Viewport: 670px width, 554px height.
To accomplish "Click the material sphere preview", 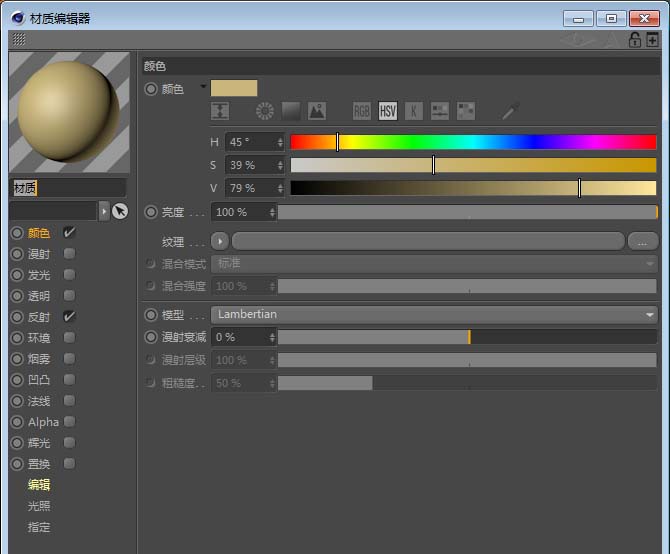I will [x=69, y=112].
